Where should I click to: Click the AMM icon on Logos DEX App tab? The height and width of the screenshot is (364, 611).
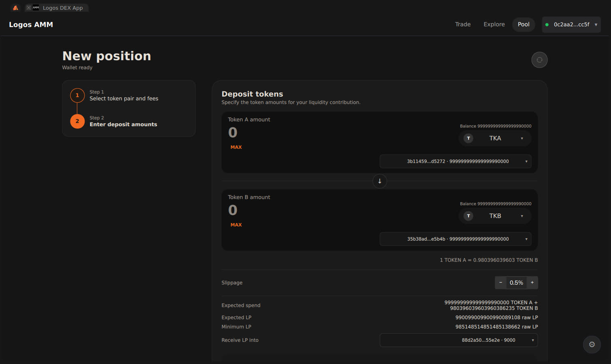[x=36, y=8]
